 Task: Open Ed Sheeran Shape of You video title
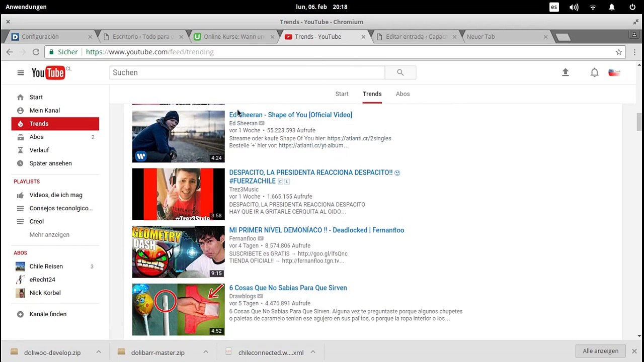(290, 115)
